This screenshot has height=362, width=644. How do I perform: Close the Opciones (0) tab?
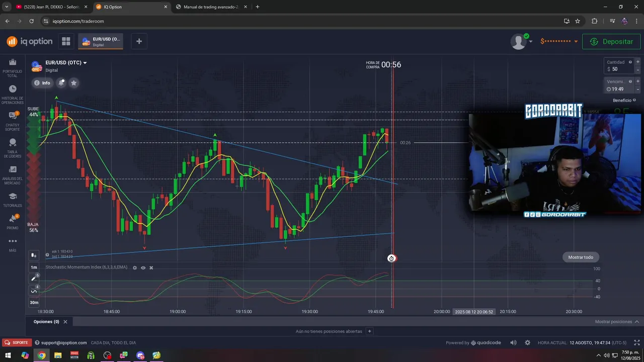65,322
